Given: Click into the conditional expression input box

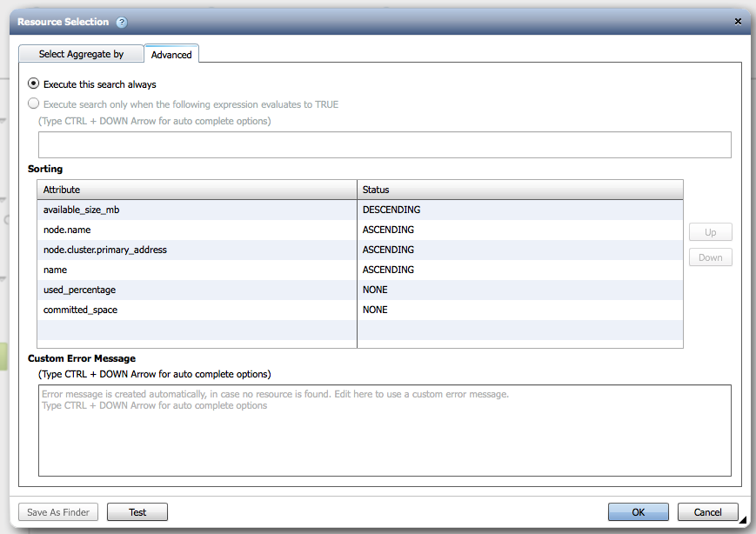Looking at the screenshot, I should [385, 144].
